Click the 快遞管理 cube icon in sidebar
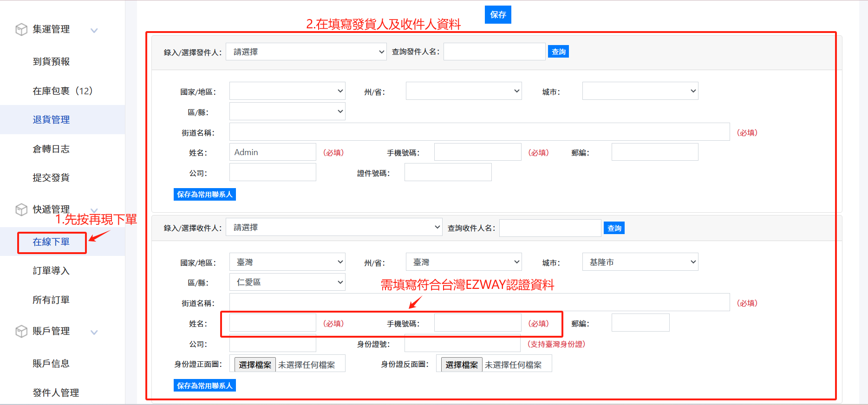 (21, 210)
